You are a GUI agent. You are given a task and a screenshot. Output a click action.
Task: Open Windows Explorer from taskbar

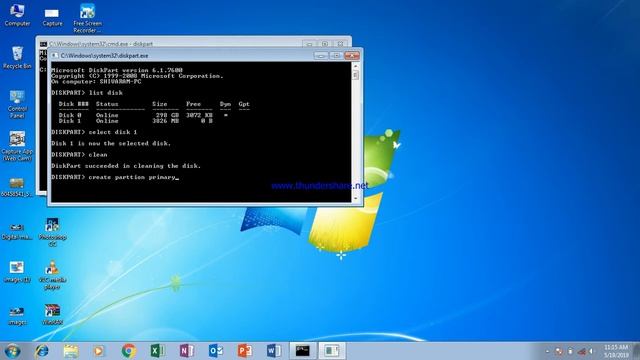[x=71, y=351]
